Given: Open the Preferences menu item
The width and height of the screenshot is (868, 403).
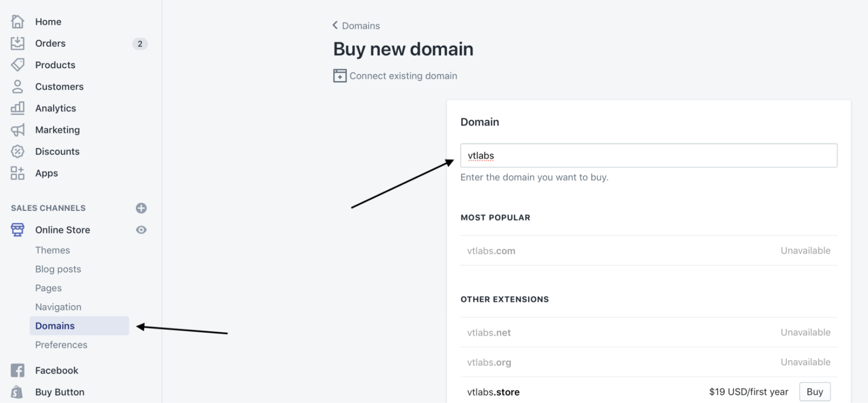Looking at the screenshot, I should coord(61,344).
